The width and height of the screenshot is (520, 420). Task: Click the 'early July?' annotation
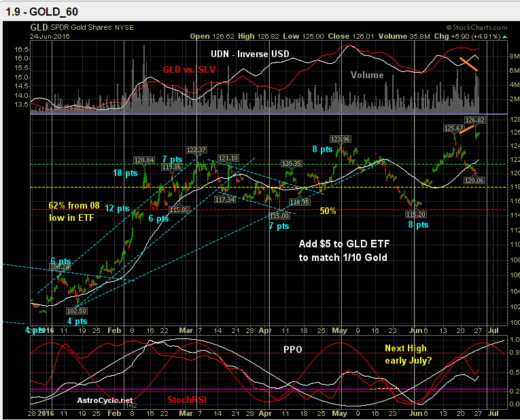[409, 361]
